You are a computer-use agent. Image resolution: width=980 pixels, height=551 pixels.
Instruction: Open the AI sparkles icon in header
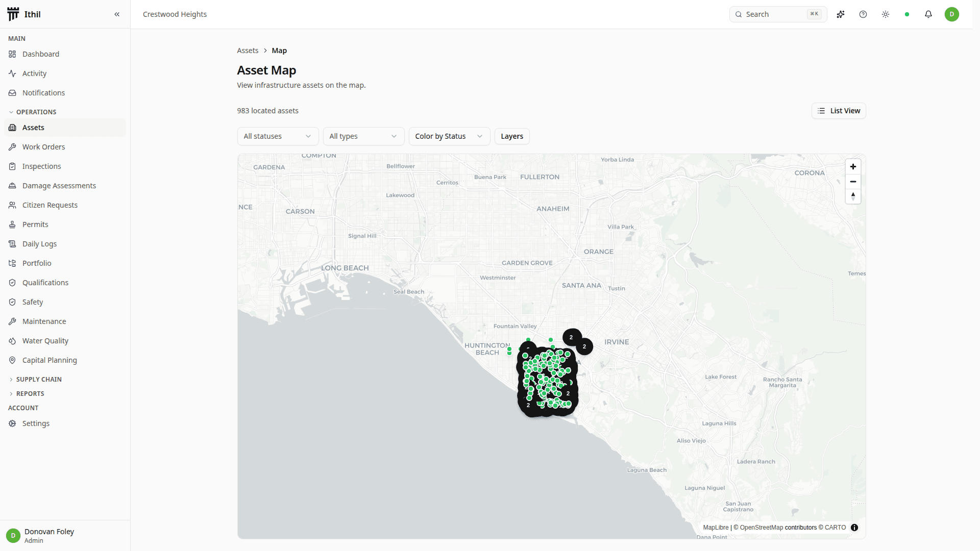[841, 14]
